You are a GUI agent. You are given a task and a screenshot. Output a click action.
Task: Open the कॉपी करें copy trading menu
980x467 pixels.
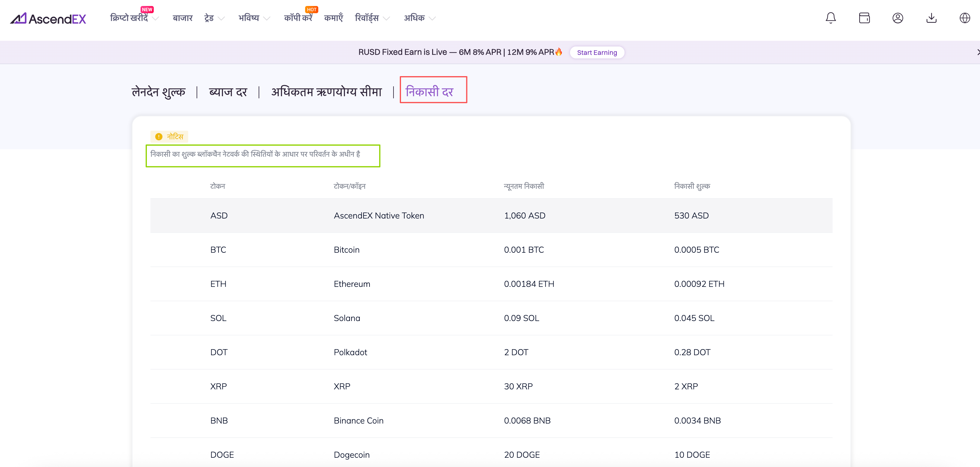pyautogui.click(x=298, y=18)
